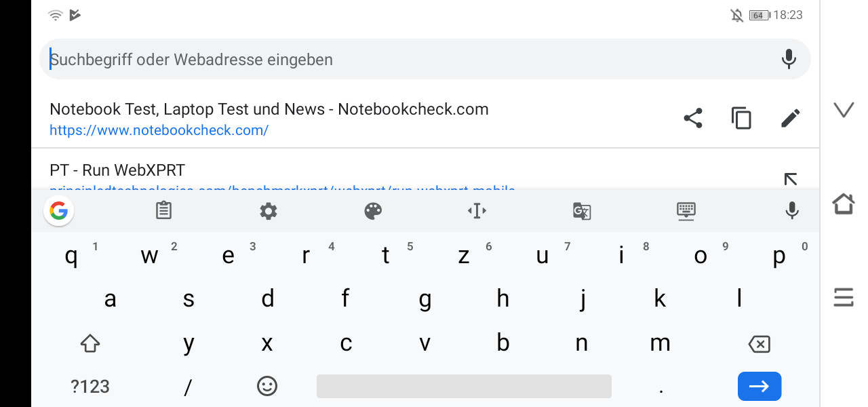Insert WebXPRT suggestion using arrow icon
Image resolution: width=868 pixels, height=407 pixels.
click(790, 179)
